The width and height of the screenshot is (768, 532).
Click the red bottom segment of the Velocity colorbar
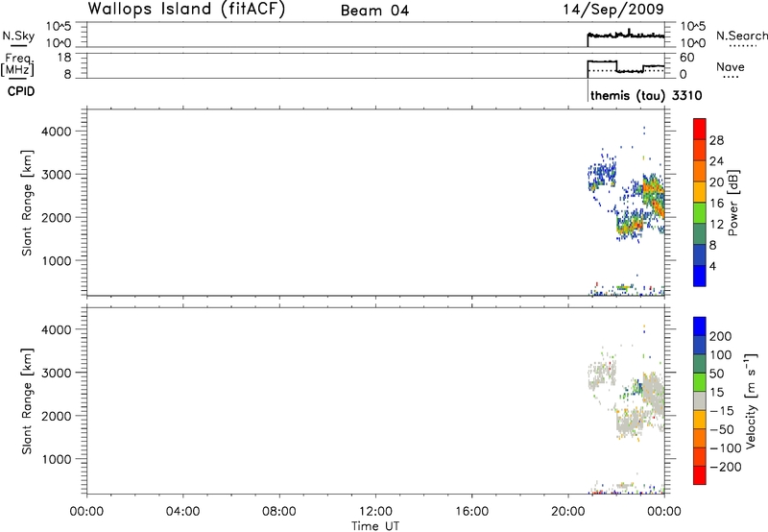click(x=700, y=475)
